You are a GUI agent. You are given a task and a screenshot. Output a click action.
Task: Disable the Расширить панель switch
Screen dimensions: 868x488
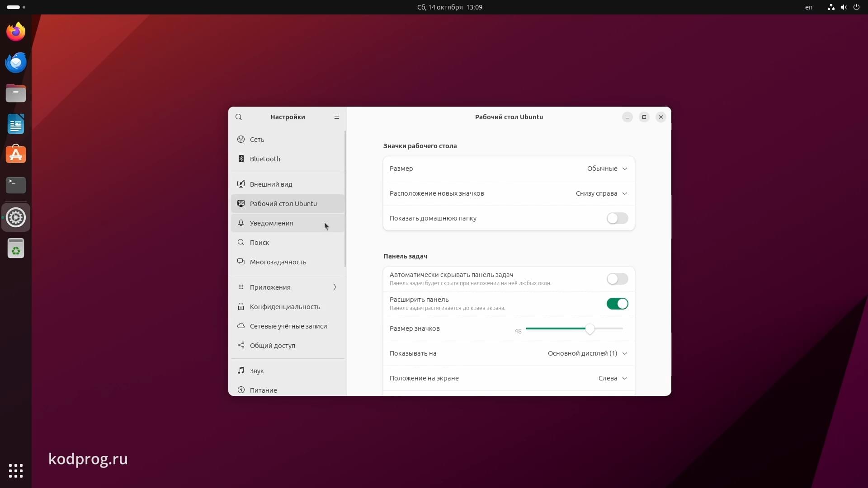coord(617,304)
